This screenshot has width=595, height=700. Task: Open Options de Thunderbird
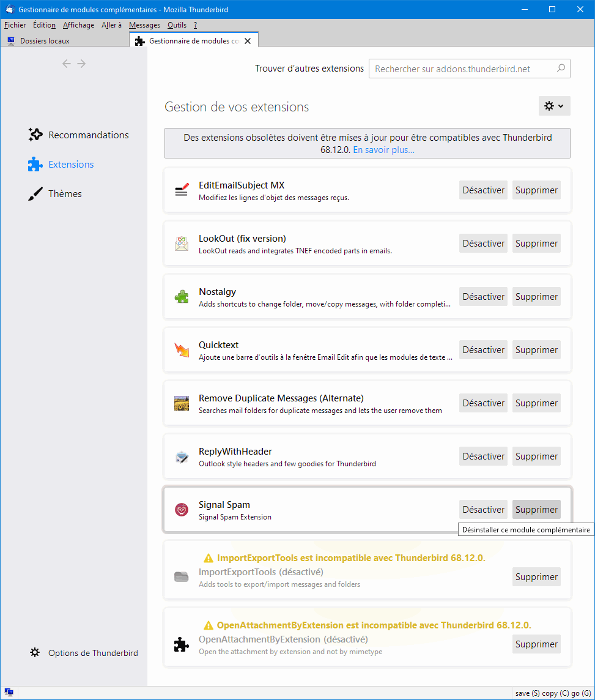coord(84,653)
